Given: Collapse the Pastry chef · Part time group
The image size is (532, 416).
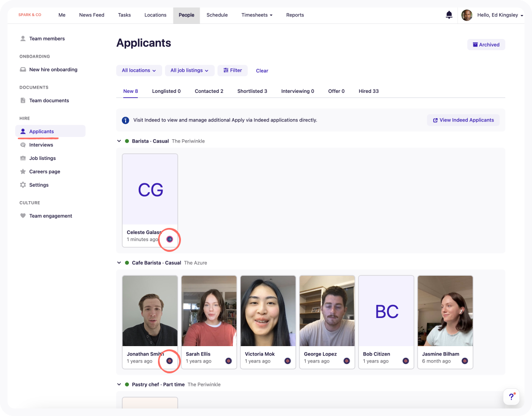Looking at the screenshot, I should [x=119, y=385].
